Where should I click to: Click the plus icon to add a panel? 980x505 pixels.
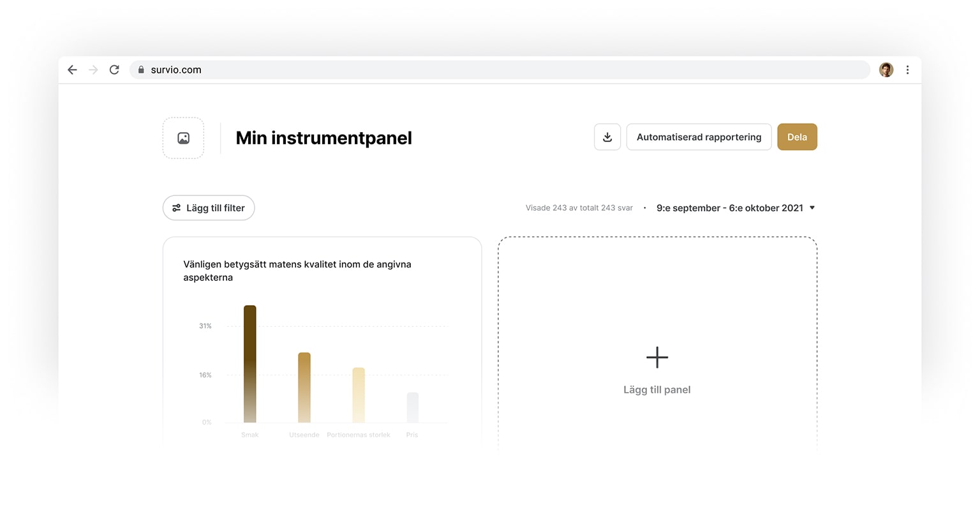point(657,358)
